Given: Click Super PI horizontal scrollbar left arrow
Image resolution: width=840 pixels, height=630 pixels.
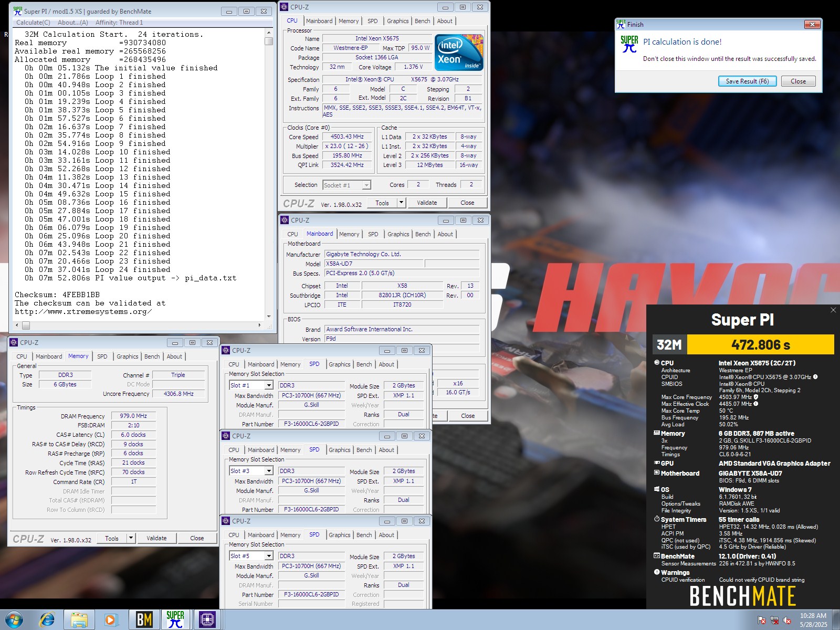Looking at the screenshot, I should click(18, 325).
